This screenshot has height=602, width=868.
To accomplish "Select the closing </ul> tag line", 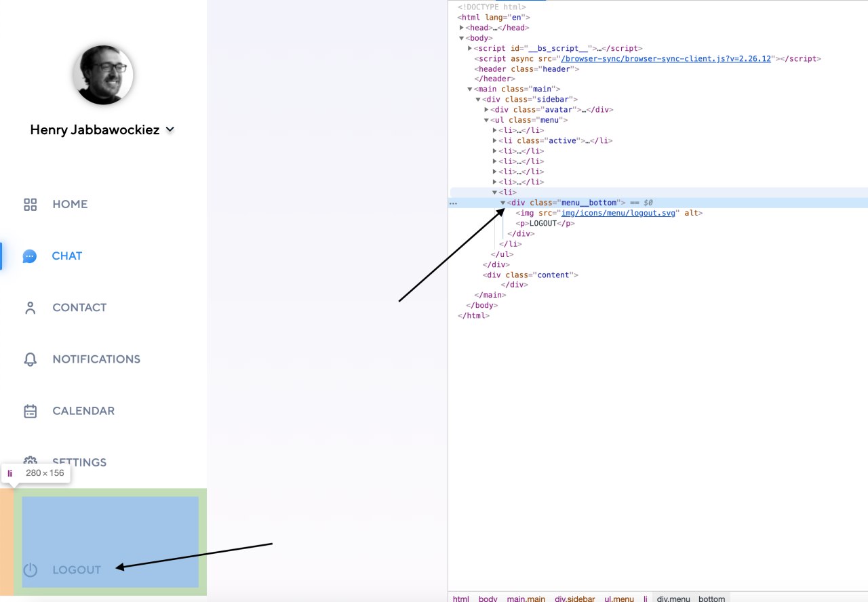I will 502,254.
